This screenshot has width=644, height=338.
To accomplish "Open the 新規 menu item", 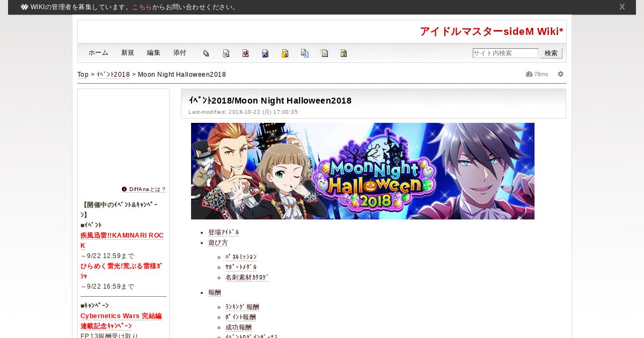I will tap(128, 53).
